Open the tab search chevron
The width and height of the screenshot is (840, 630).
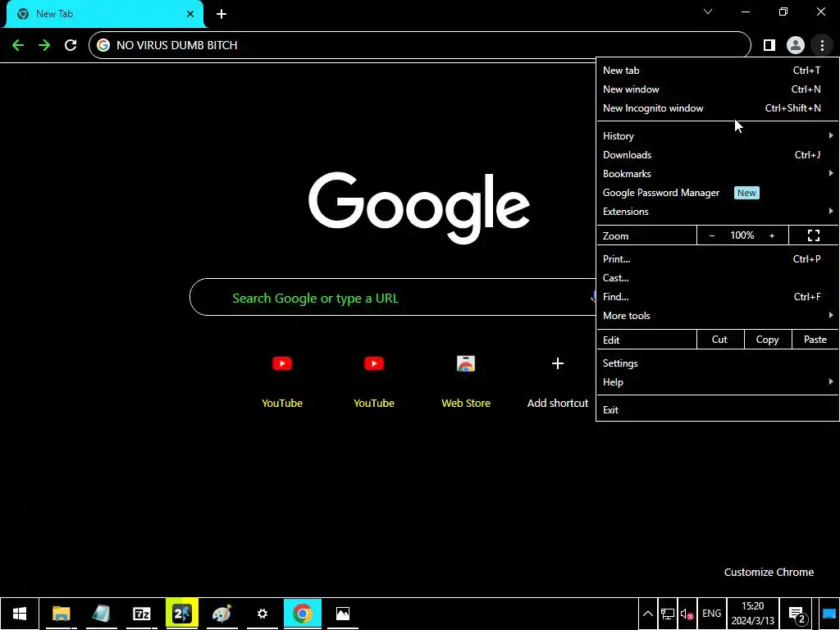tap(708, 11)
